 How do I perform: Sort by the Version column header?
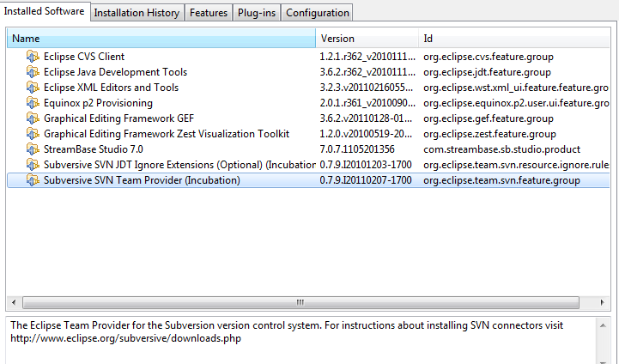click(367, 39)
